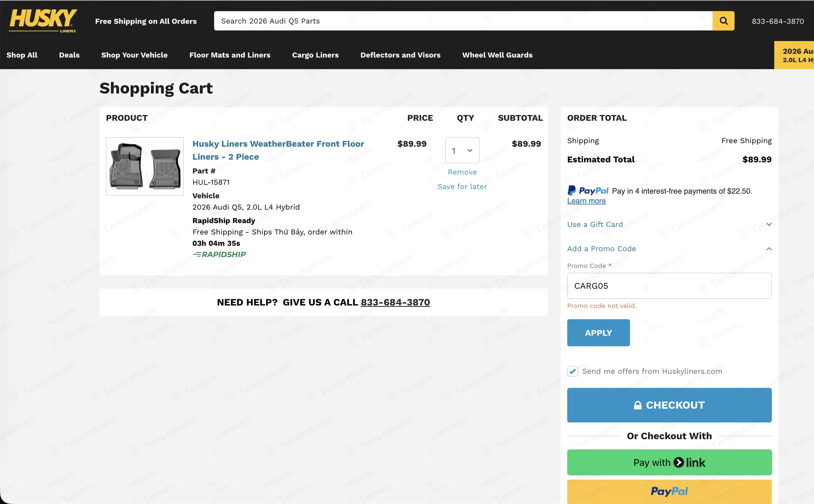Image resolution: width=814 pixels, height=504 pixels.
Task: Click the floor liners product thumbnail
Action: pyautogui.click(x=145, y=166)
